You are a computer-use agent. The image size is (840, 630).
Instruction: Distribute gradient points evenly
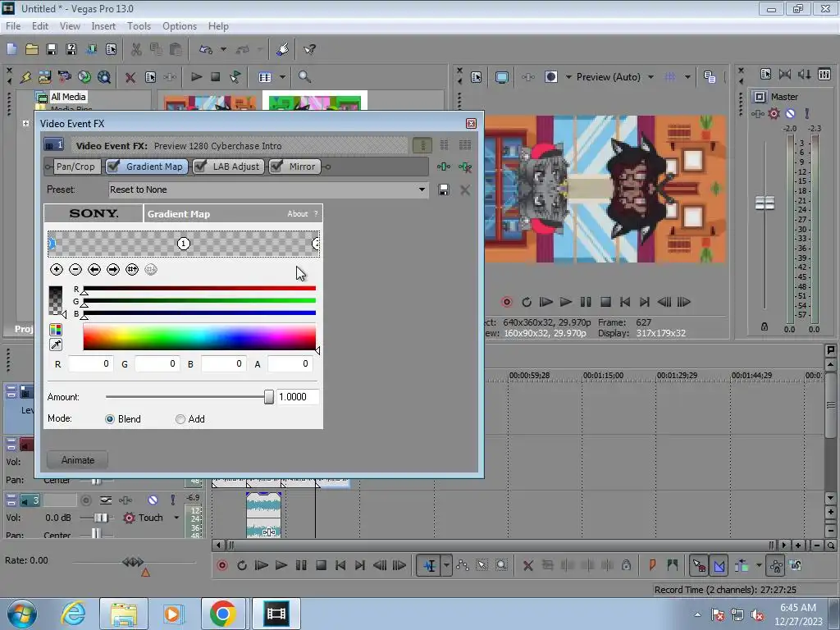[x=132, y=269]
